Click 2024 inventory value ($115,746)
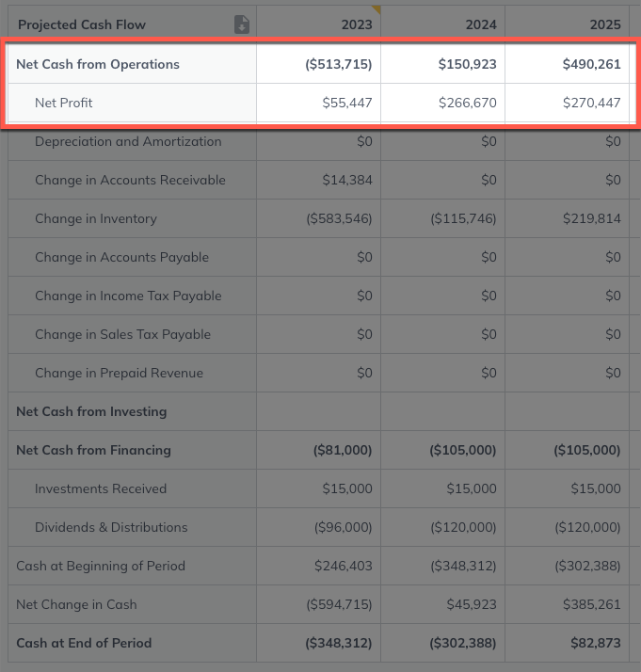 click(463, 218)
